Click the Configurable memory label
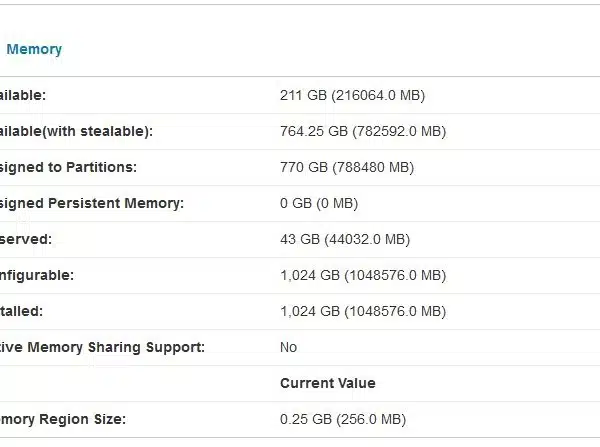 click(37, 275)
